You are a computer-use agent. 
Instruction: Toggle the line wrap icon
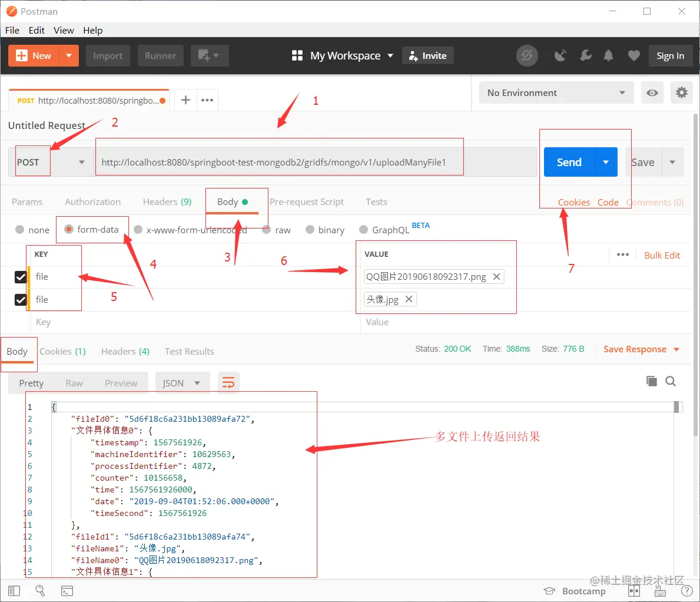[x=228, y=383]
